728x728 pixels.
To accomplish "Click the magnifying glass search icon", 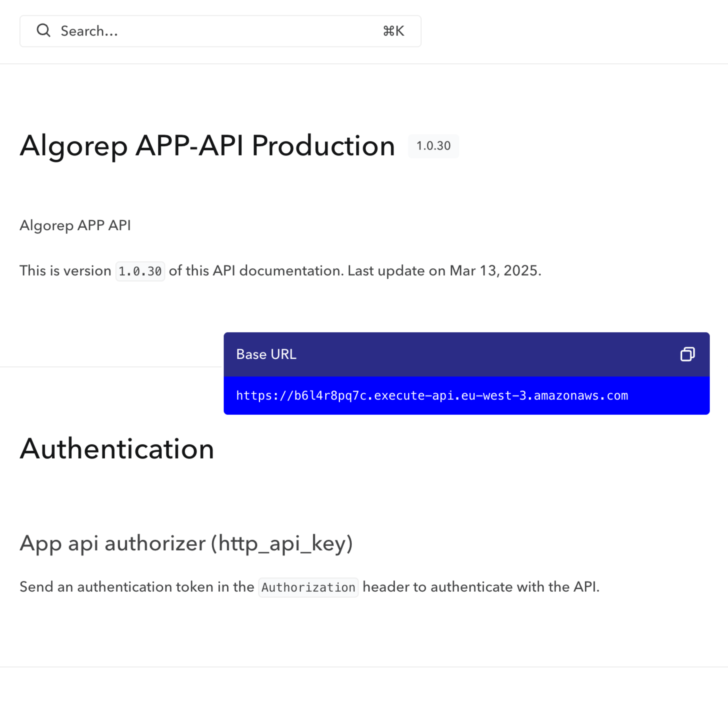I will tap(43, 31).
